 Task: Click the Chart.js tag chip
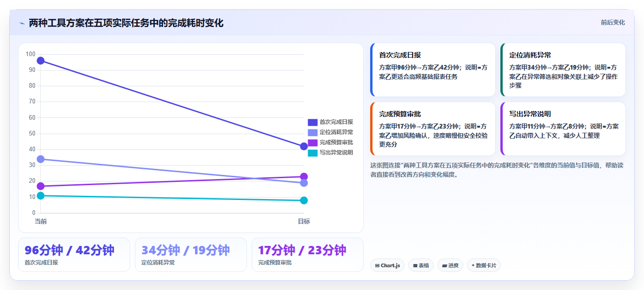click(387, 265)
